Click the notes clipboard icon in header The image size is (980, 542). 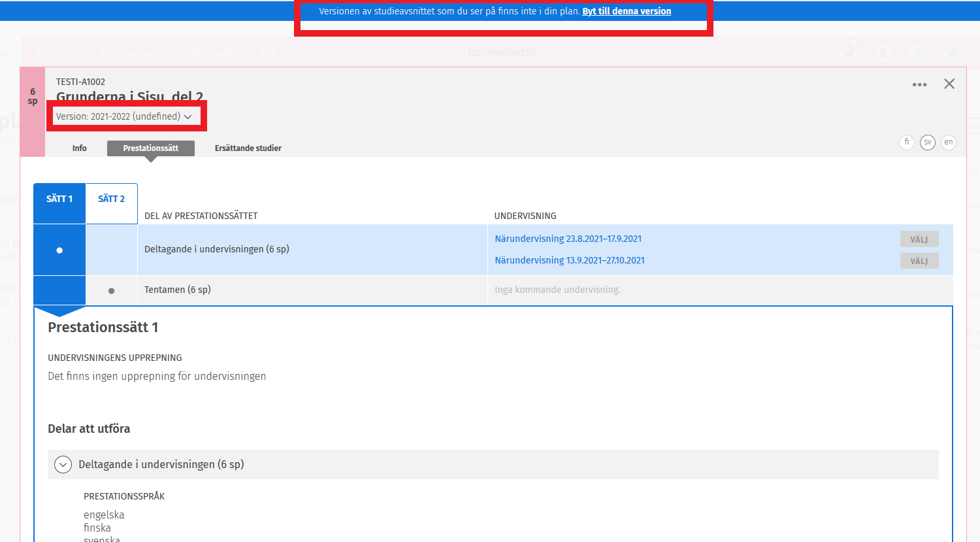pos(883,53)
